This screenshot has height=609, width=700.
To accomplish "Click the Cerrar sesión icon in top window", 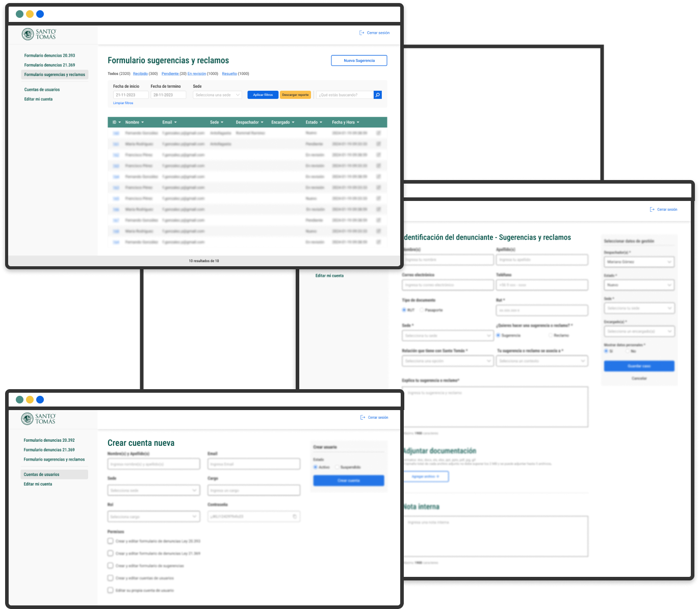I will coord(362,33).
